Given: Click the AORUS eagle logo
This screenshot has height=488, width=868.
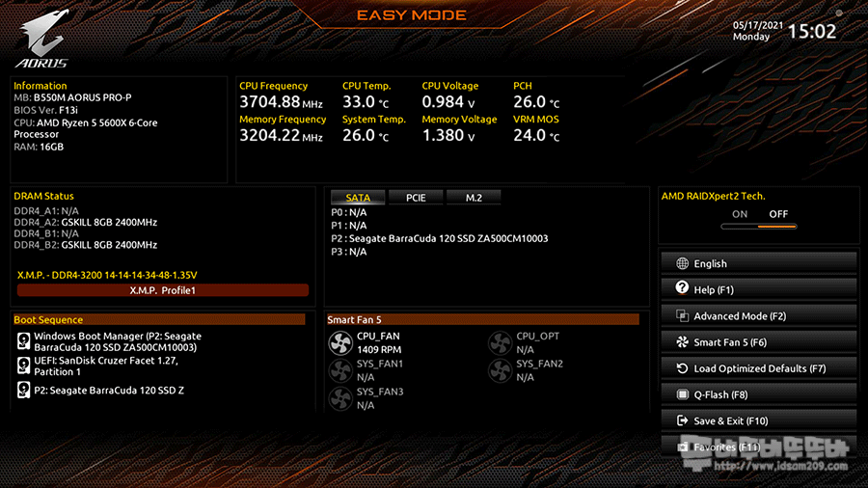Looking at the screenshot, I should tap(43, 38).
